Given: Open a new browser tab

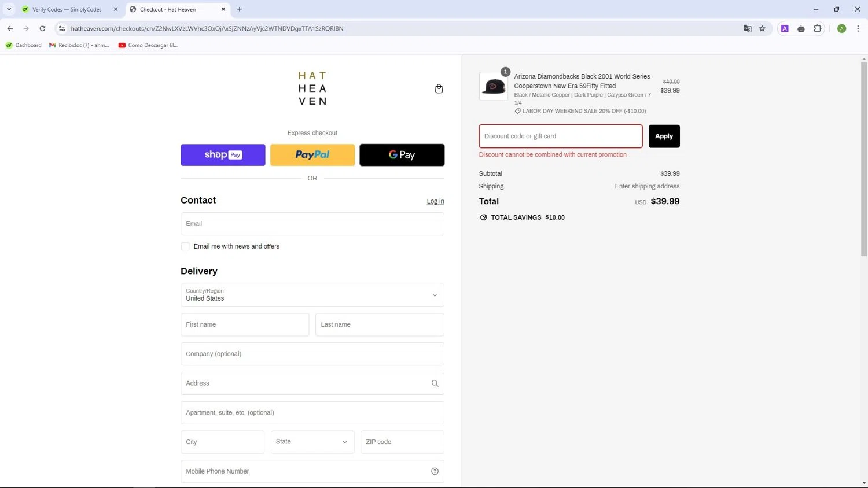Looking at the screenshot, I should tap(240, 9).
